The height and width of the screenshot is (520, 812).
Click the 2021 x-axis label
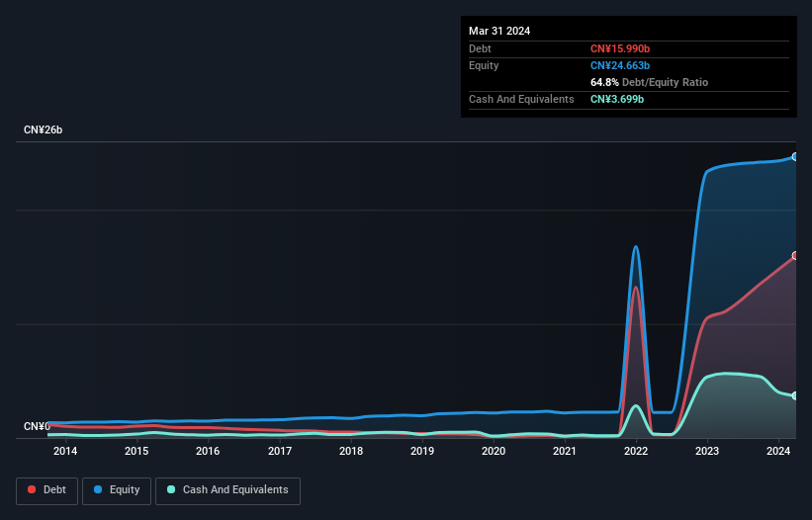(565, 451)
